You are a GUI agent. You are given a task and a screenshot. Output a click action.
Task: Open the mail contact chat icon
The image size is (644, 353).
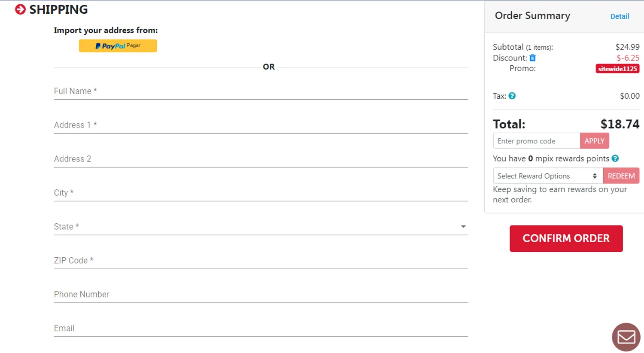pos(626,337)
